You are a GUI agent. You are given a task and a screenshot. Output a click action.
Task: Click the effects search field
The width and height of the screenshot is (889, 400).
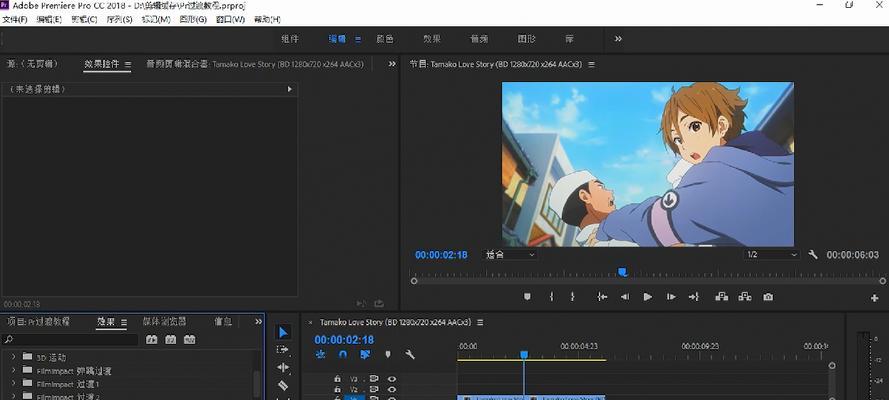70,339
